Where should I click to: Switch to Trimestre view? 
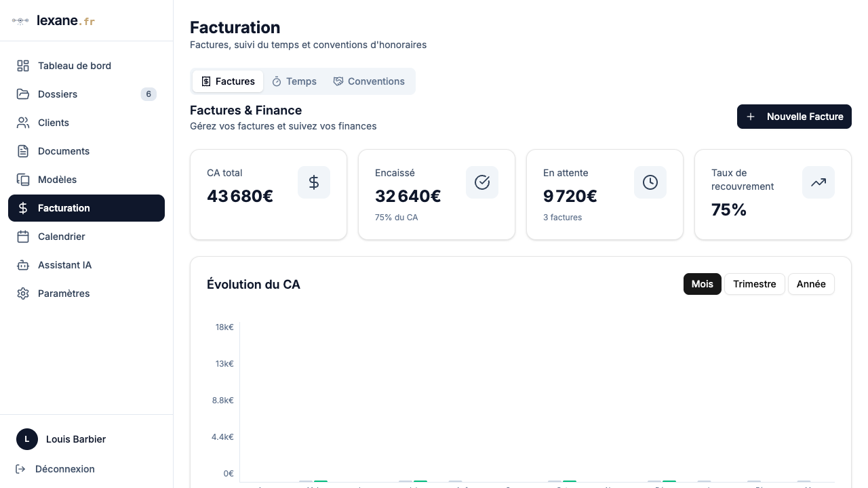coord(754,284)
